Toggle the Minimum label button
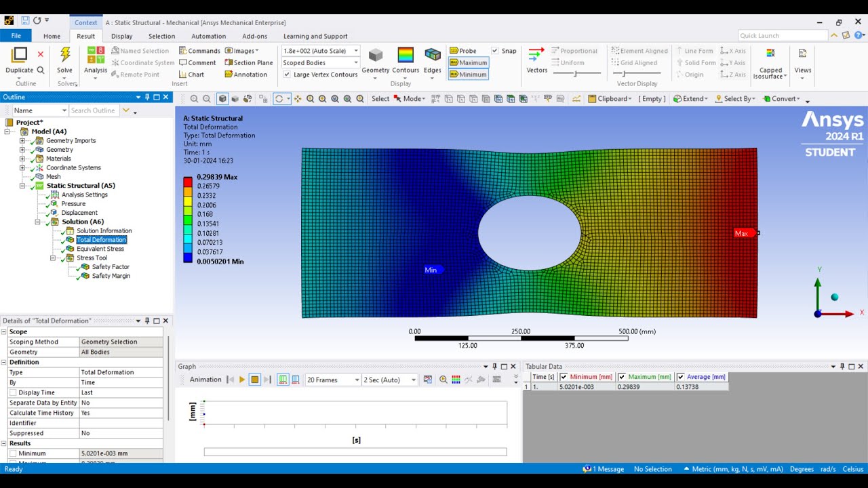 468,75
